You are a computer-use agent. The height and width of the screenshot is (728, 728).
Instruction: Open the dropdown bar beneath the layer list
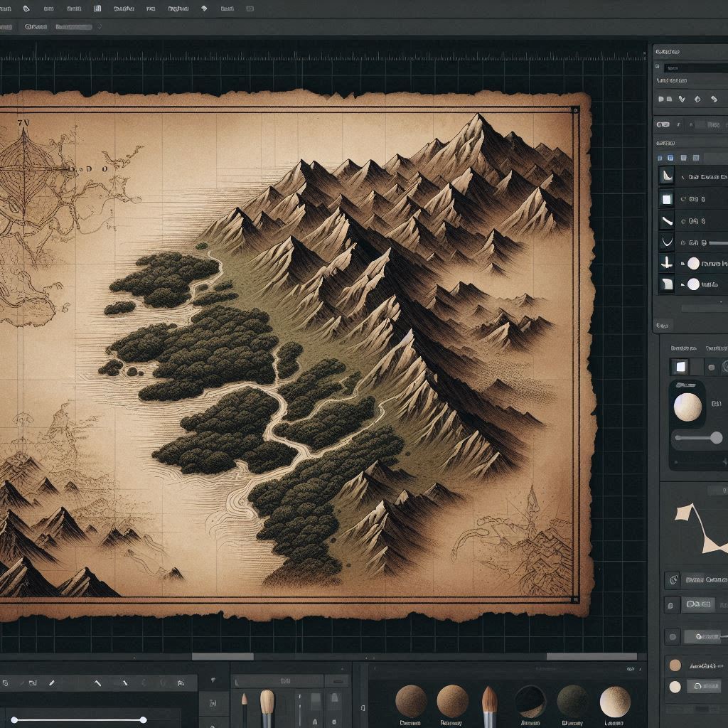[705, 308]
